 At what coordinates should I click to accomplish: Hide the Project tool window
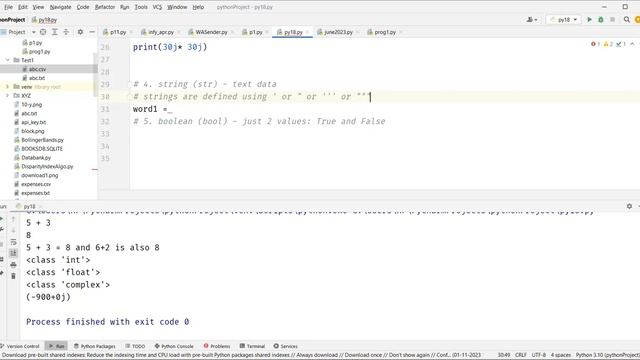pyautogui.click(x=92, y=32)
